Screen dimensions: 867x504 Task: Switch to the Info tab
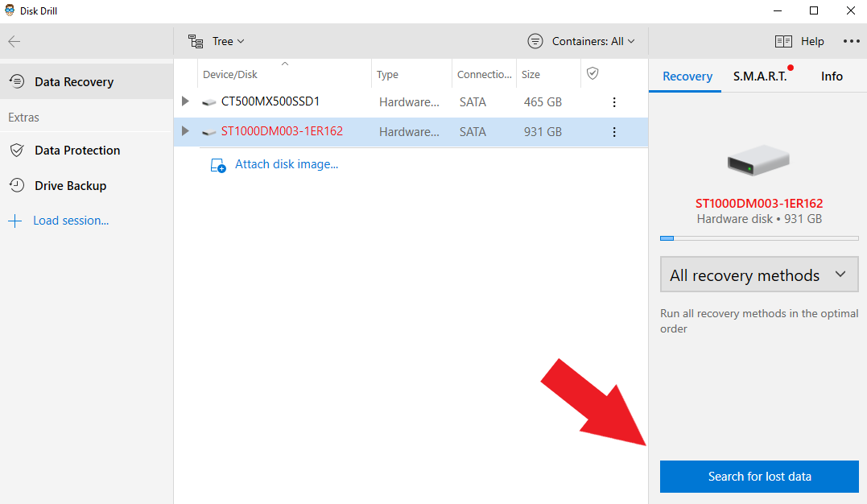(x=832, y=76)
